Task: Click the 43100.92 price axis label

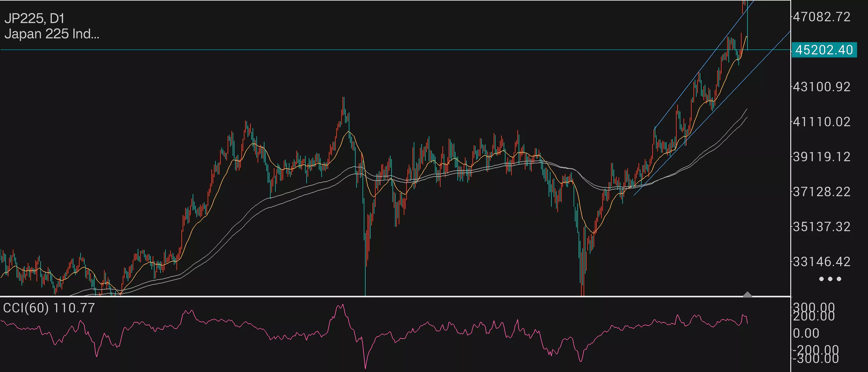Action: coord(821,87)
